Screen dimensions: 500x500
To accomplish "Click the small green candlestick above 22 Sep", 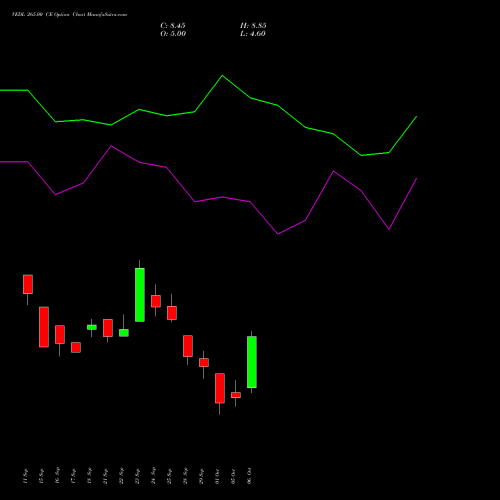I will click(x=124, y=333).
